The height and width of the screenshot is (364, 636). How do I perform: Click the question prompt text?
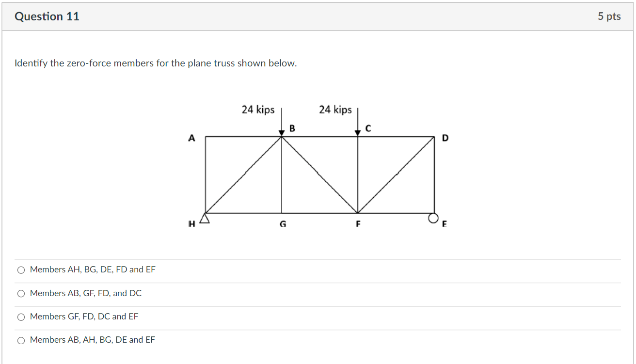coord(156,63)
